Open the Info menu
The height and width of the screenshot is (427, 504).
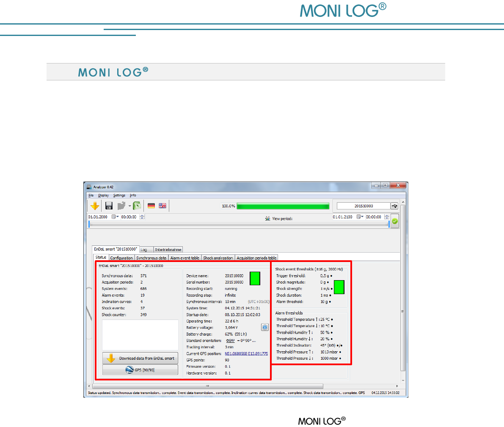(x=133, y=195)
